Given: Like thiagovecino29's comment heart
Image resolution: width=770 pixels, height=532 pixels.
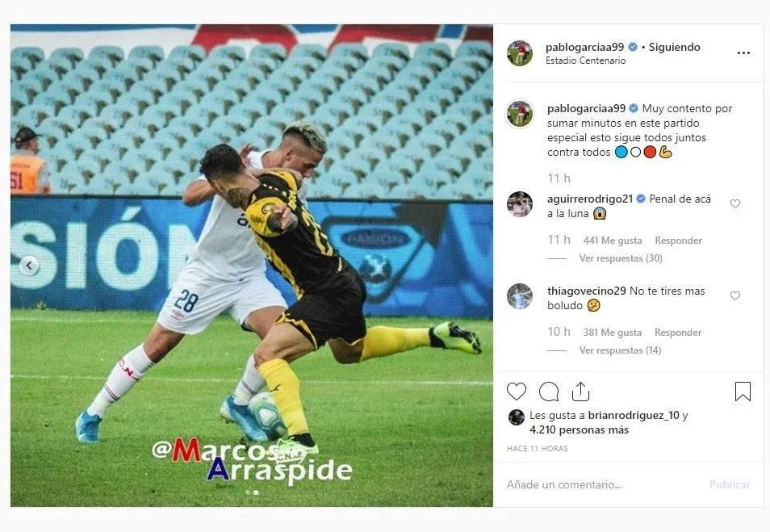Looking at the screenshot, I should pos(734,295).
